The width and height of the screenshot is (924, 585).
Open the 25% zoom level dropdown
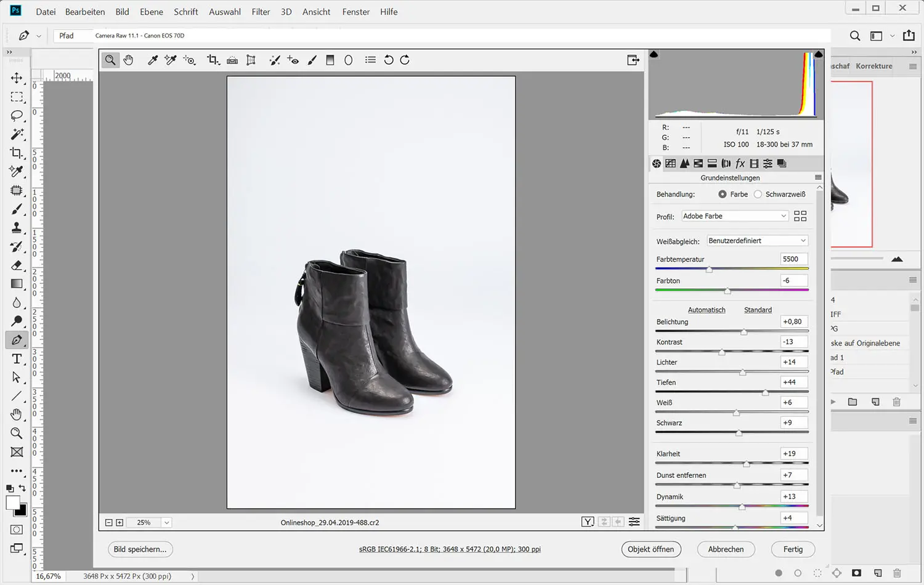(x=166, y=522)
